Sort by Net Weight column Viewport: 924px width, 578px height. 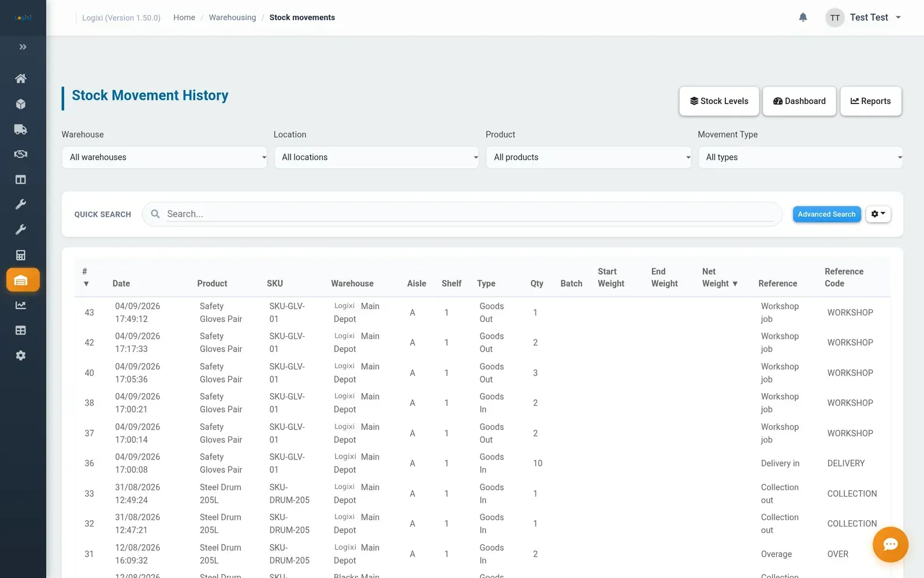coord(720,277)
